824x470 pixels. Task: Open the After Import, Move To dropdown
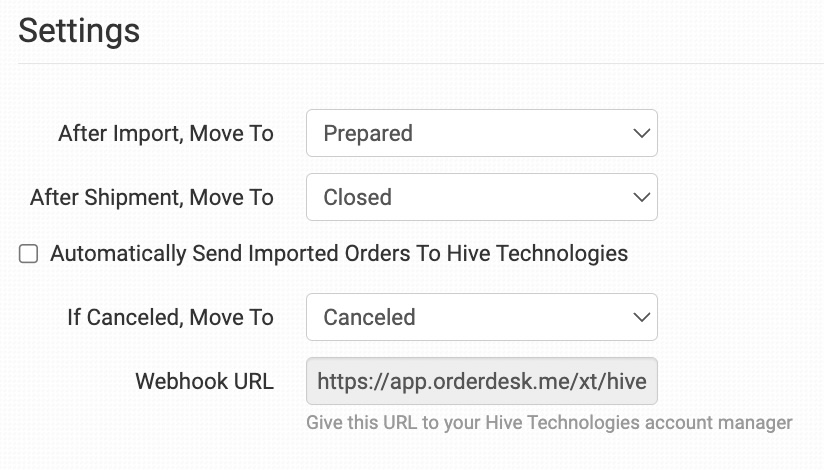pos(481,133)
